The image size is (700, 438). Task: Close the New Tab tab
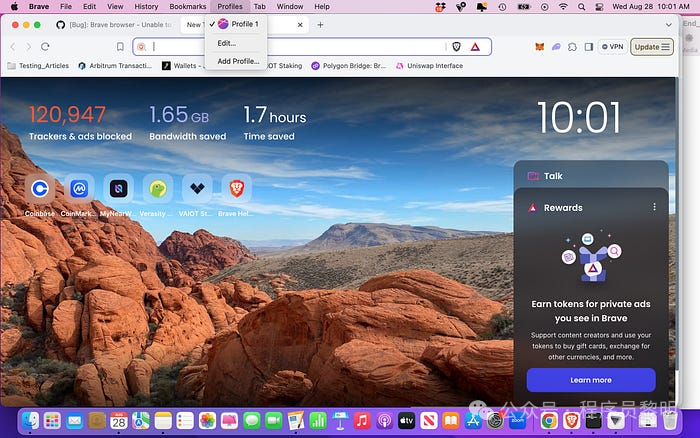pos(300,25)
